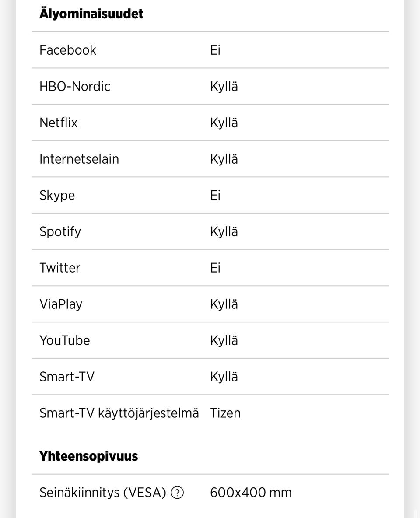Collapse the Yhteensopivuus section heading
420x518 pixels.
88,455
